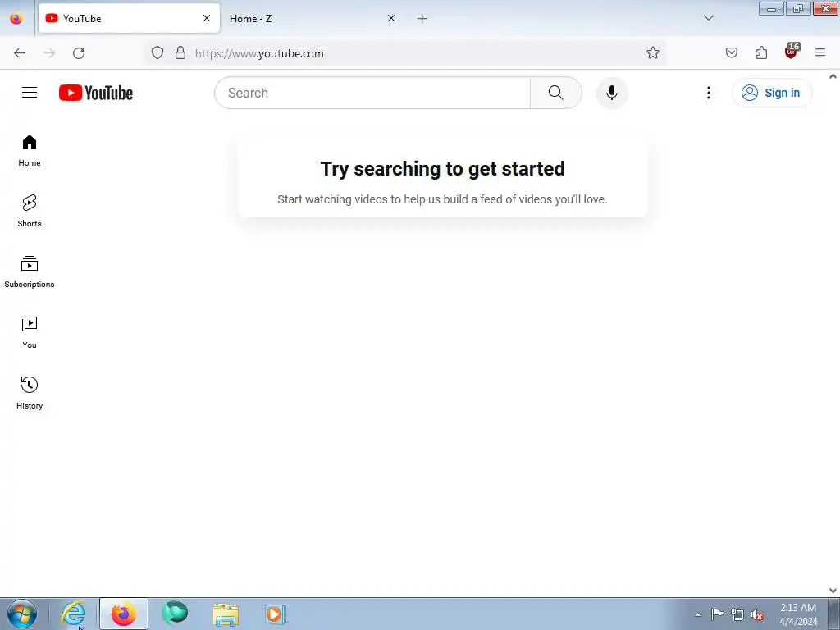Open Shorts in the sidebar
840x630 pixels.
pyautogui.click(x=30, y=211)
